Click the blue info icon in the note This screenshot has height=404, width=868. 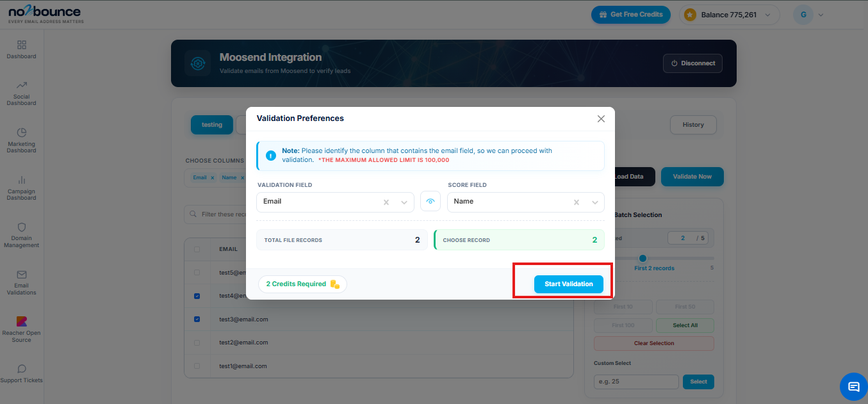[270, 156]
